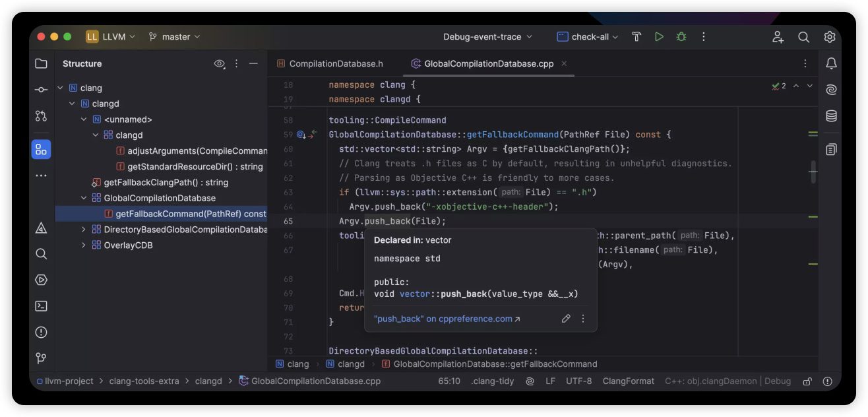Open the Commit tool window
Image resolution: width=868 pixels, height=417 pixels.
(x=41, y=90)
